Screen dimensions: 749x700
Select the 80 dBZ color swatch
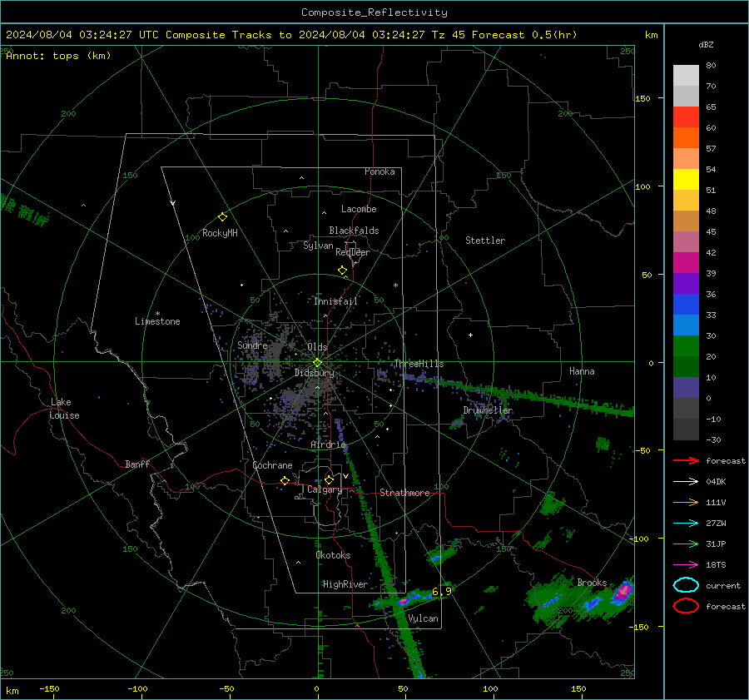686,75
